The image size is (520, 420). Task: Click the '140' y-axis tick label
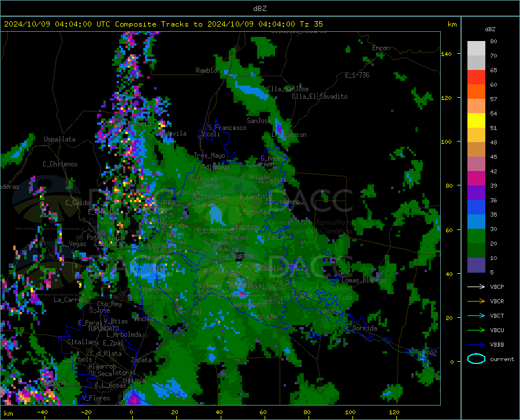click(x=446, y=54)
